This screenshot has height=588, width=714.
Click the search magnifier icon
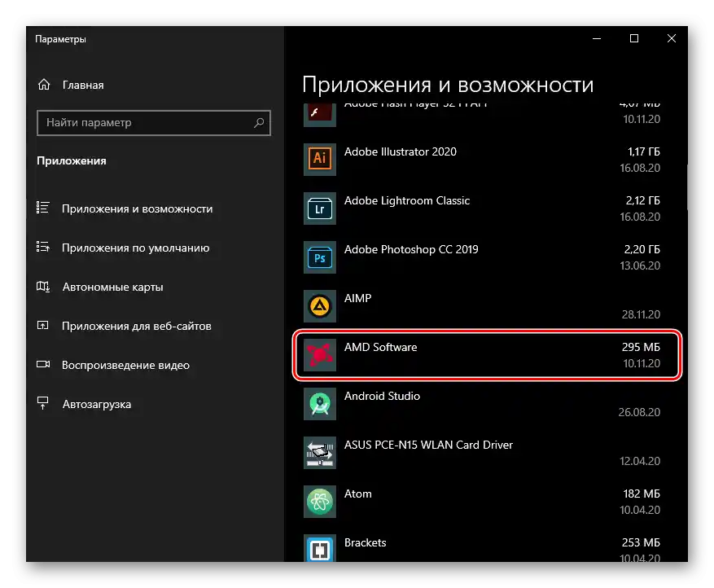tap(259, 122)
